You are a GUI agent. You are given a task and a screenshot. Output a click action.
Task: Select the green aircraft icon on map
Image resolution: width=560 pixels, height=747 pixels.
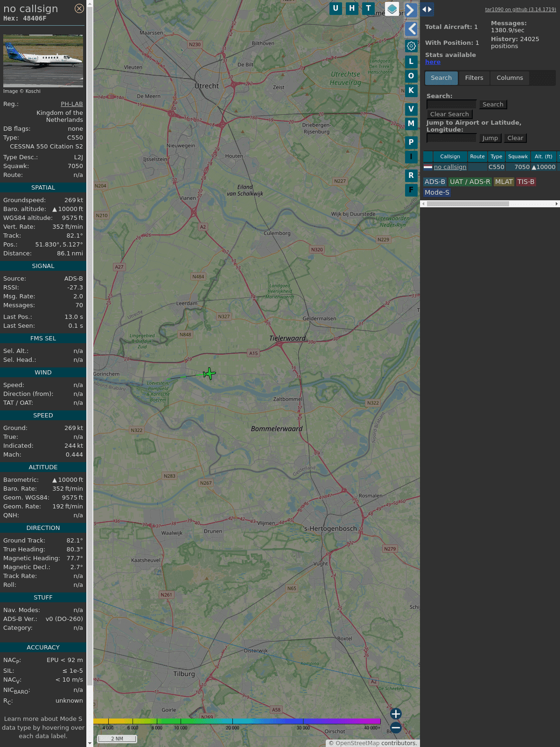point(210,373)
